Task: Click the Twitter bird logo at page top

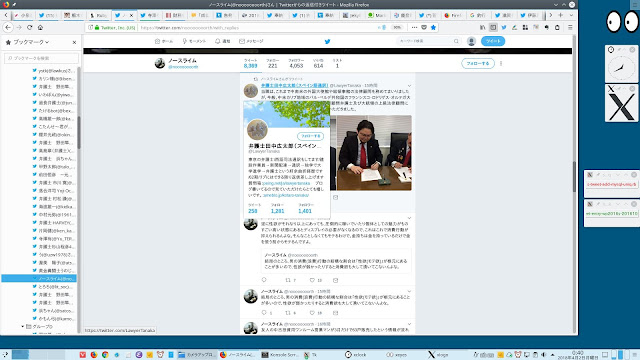Action: pyautogui.click(x=327, y=41)
